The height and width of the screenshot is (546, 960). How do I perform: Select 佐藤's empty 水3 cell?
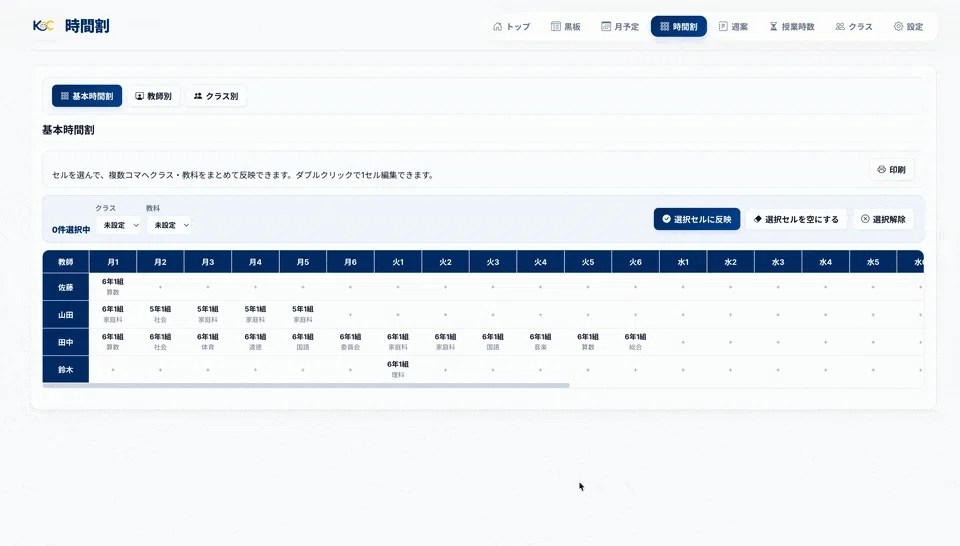[x=778, y=287]
